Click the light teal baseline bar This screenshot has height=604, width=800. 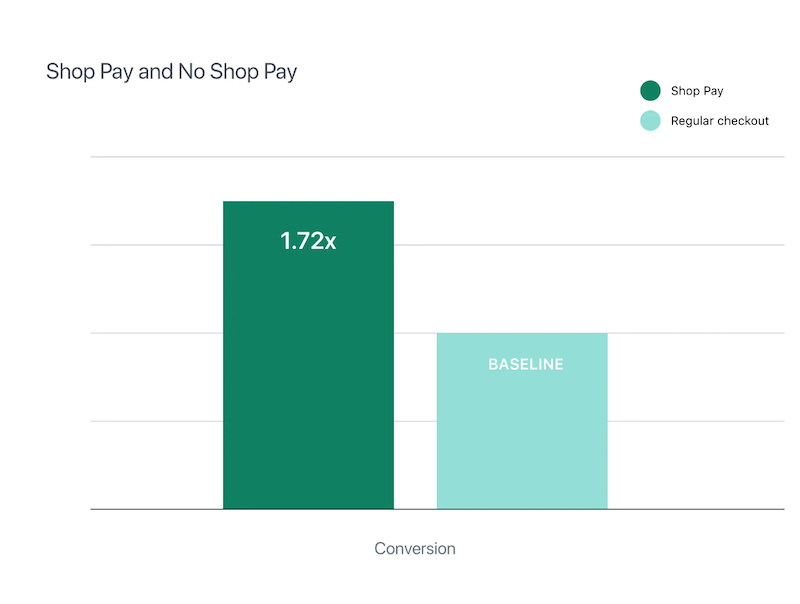point(522,421)
